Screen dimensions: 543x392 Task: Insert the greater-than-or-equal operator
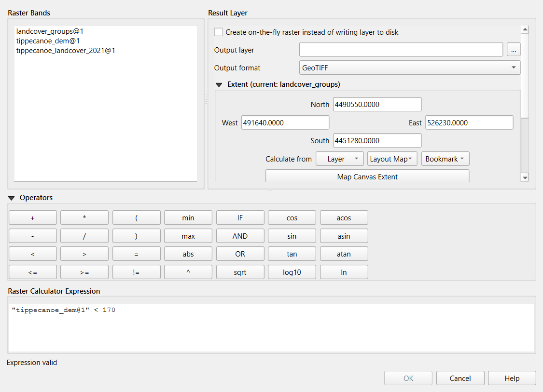84,272
